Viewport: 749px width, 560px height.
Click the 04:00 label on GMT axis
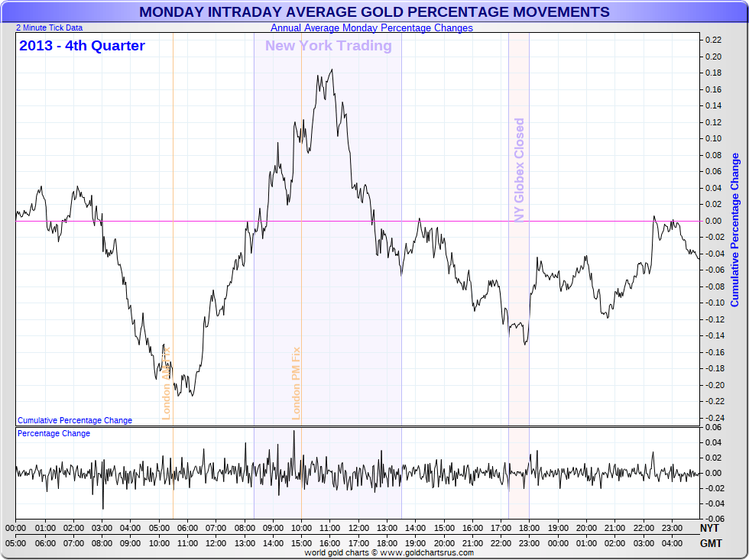[x=672, y=543]
